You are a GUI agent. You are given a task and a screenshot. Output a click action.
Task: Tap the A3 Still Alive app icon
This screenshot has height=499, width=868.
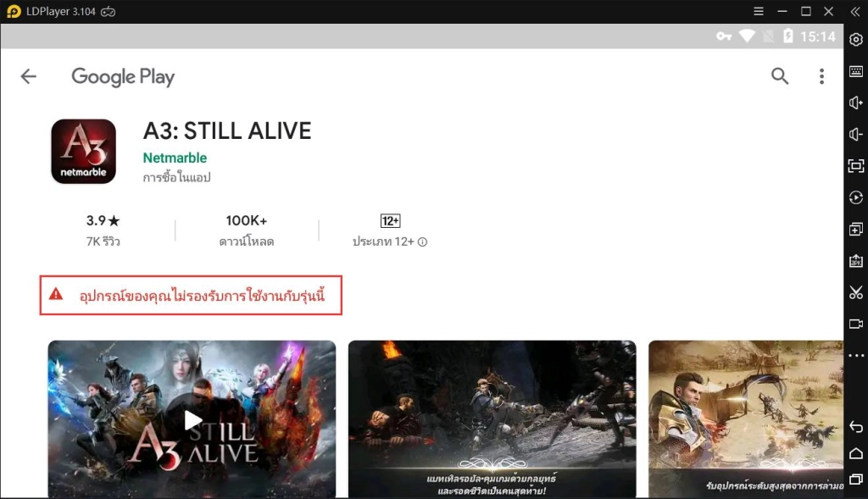click(84, 151)
